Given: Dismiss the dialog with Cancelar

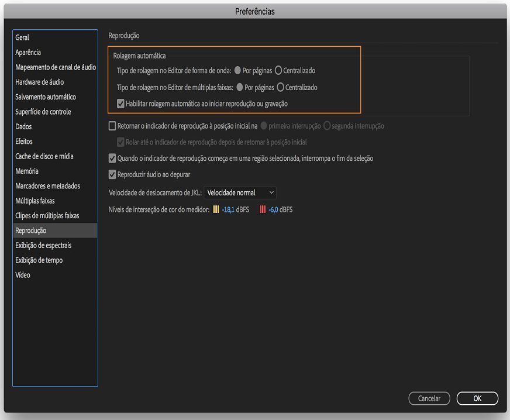Looking at the screenshot, I should pos(429,398).
